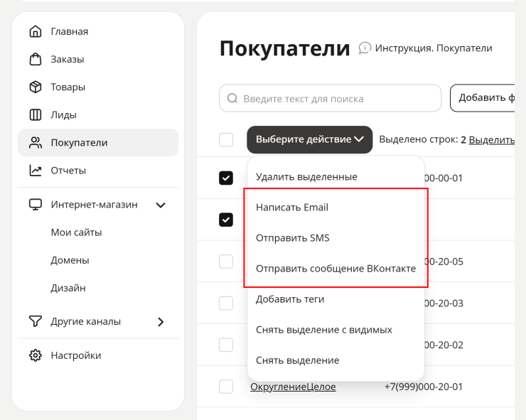Image resolution: width=526 pixels, height=420 pixels.
Task: Toggle the select-all checkbox above the list
Action: [226, 139]
